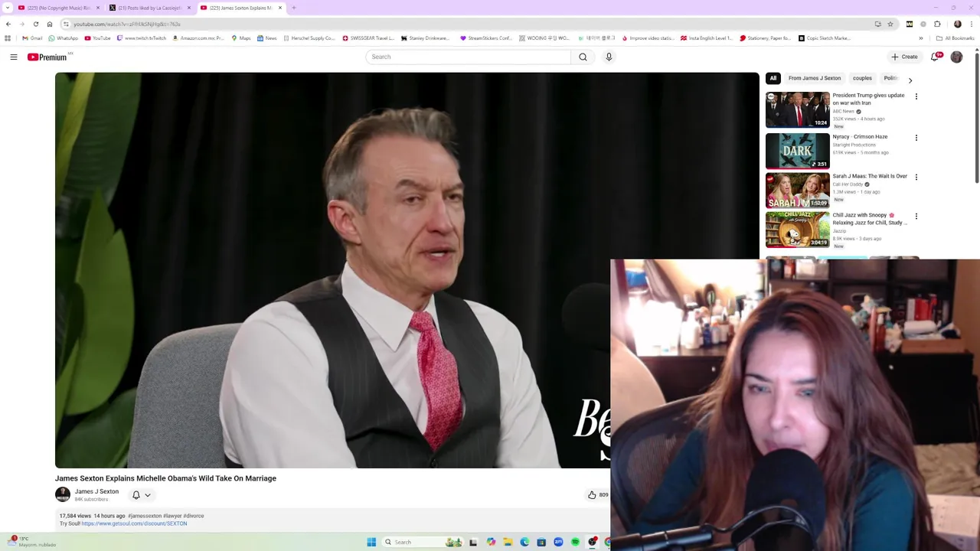Open the YouTube account avatar menu
980x551 pixels.
click(x=956, y=57)
